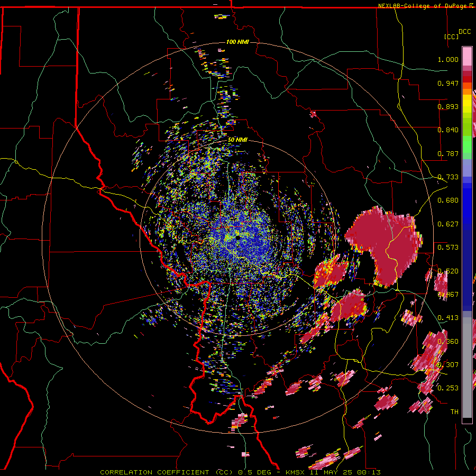476x476 pixels.
Task: Select the 0.947 legend value
Action: (448, 83)
